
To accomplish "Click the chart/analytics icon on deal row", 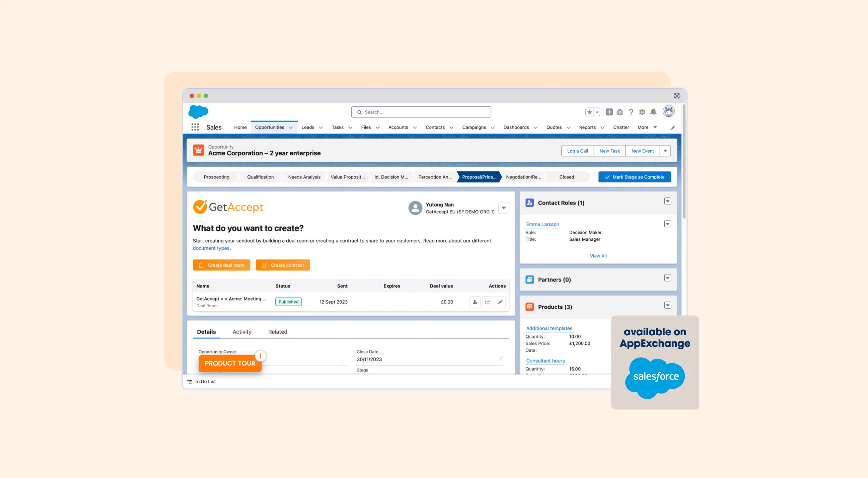I will [488, 301].
